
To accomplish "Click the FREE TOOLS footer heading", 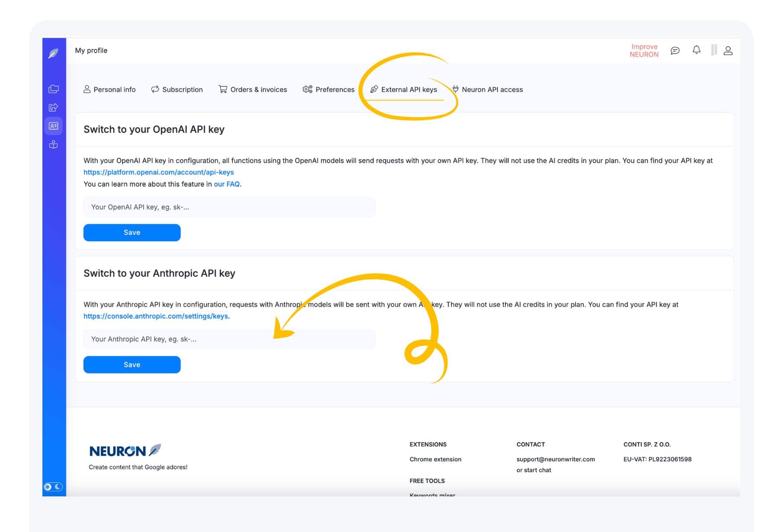I will coord(427,481).
